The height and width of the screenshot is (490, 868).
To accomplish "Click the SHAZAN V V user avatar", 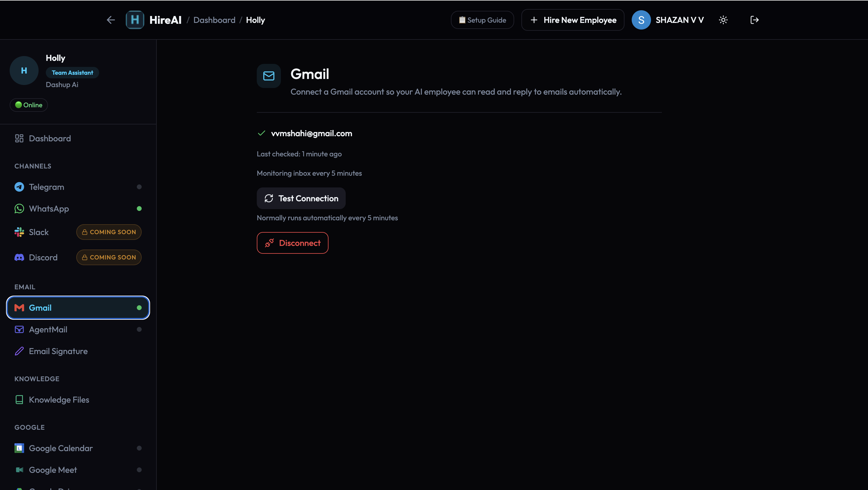I will (641, 20).
